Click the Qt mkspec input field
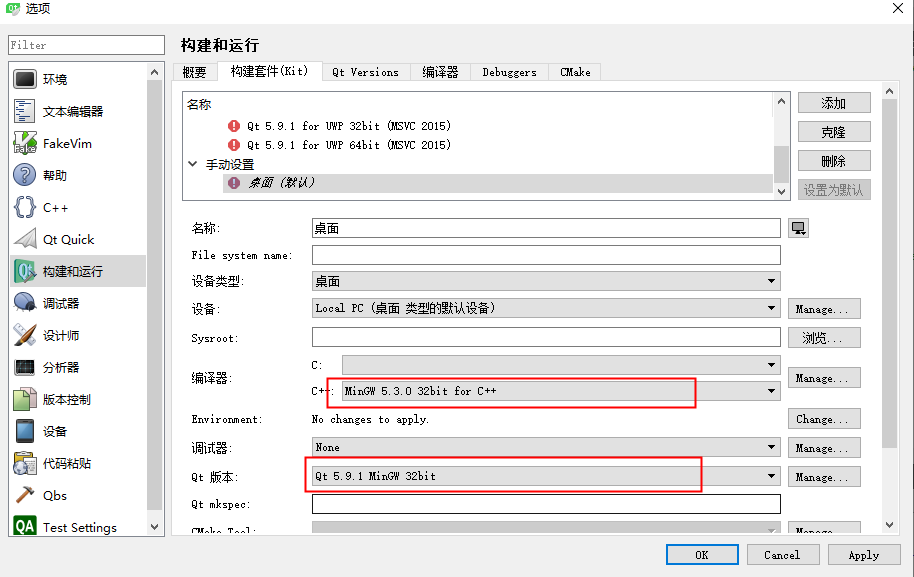 546,504
